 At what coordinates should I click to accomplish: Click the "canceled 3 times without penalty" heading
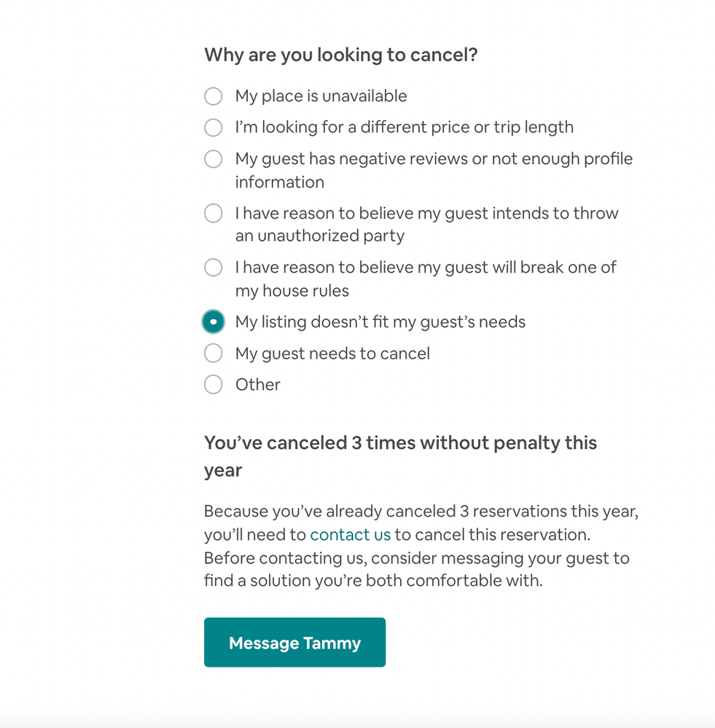pos(400,443)
